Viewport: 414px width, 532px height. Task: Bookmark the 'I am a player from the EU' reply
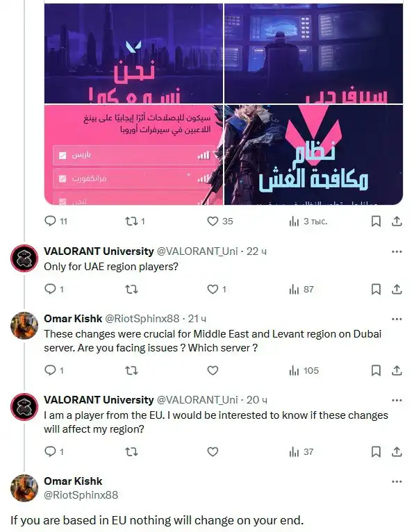[x=376, y=451]
